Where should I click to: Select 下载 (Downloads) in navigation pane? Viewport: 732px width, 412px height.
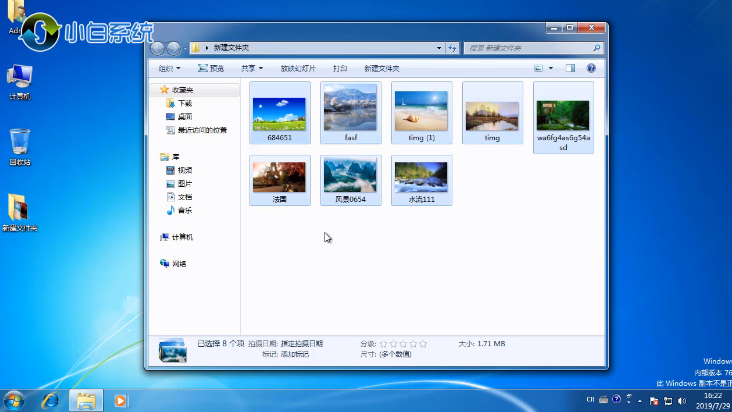point(185,103)
